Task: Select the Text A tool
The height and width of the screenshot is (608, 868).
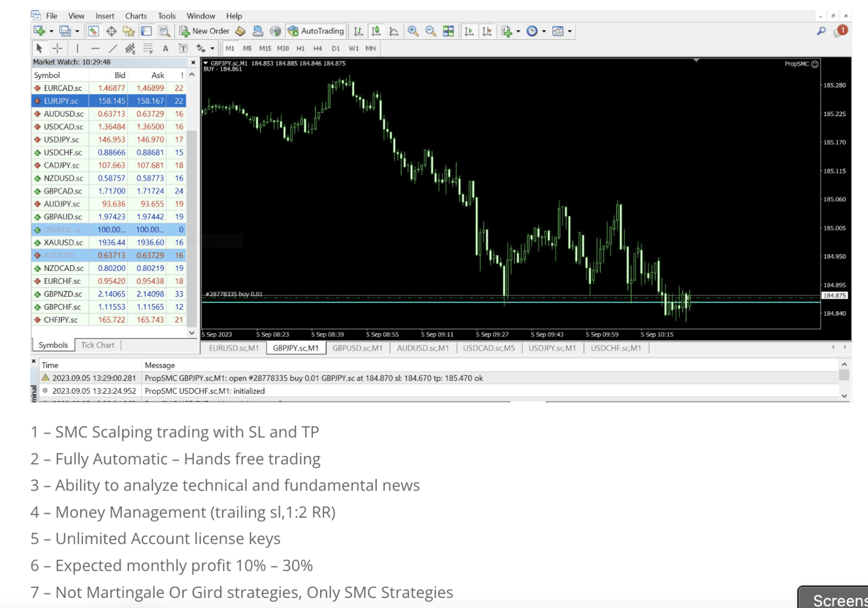Action: [166, 49]
